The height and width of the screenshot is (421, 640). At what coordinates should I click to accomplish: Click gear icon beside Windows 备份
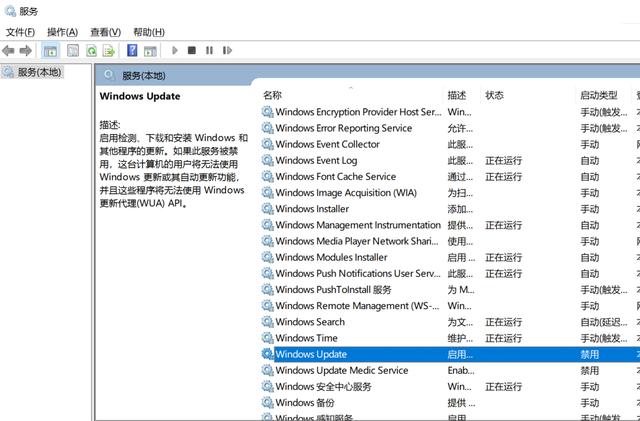coord(267,402)
